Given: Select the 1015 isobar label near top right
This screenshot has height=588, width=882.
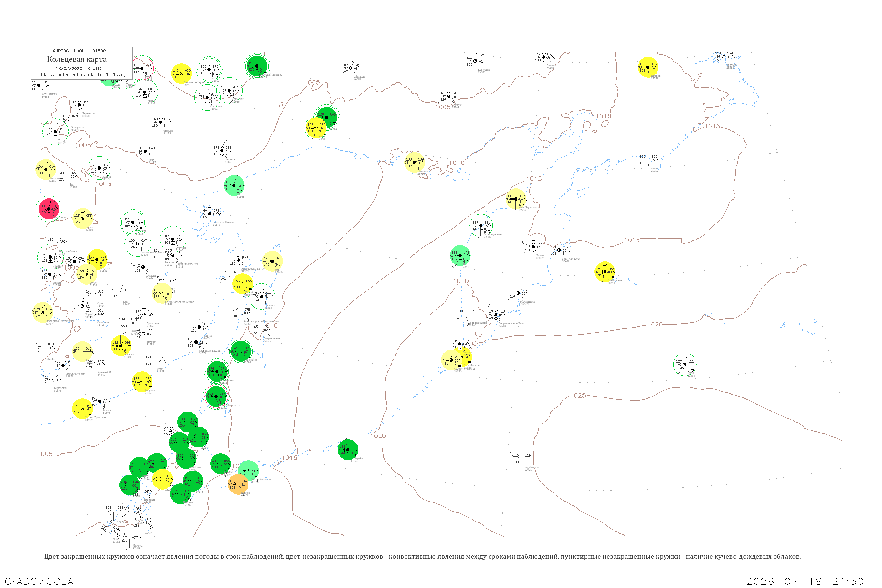Looking at the screenshot, I should (712, 126).
